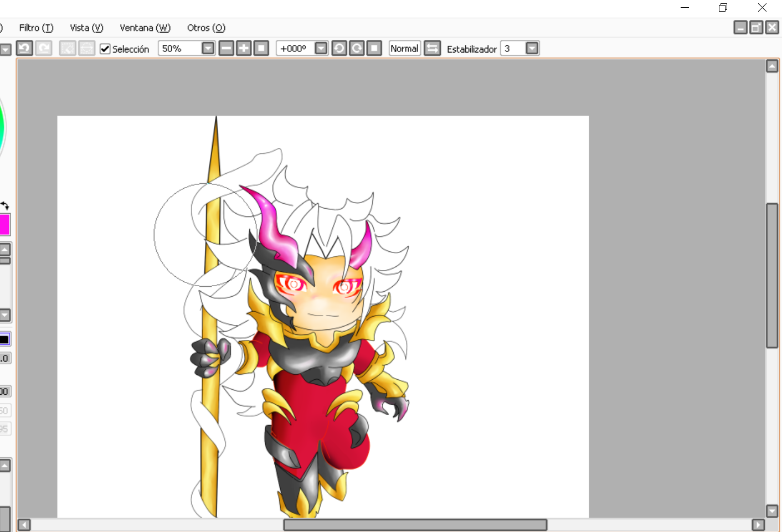Close the inner canvas document window
The width and height of the screenshot is (782, 532).
point(772,27)
